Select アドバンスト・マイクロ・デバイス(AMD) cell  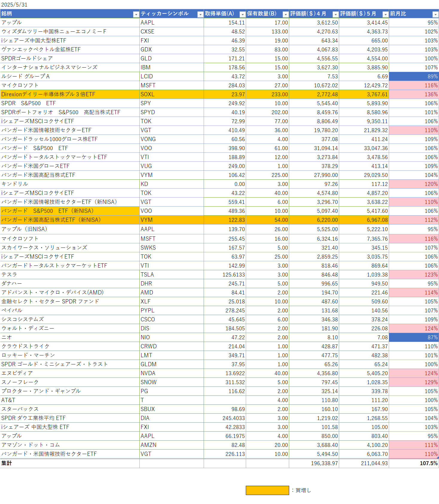(70, 292)
